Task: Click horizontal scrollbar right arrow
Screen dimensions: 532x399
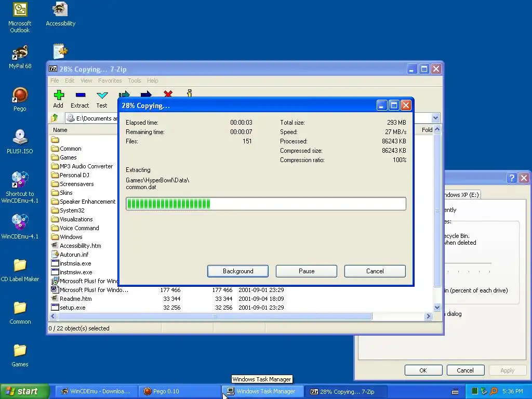Action: (x=428, y=316)
